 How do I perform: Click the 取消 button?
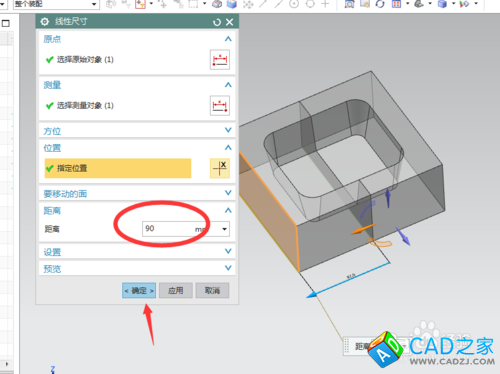[212, 291]
